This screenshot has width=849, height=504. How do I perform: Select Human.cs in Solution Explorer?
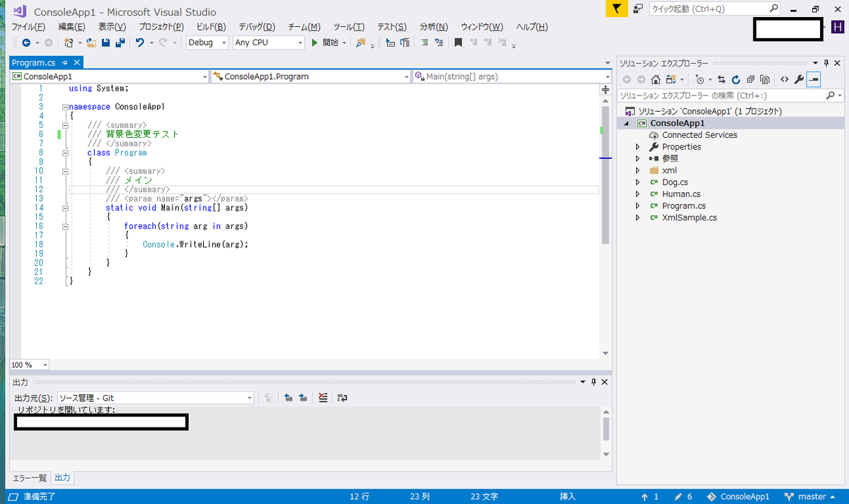click(x=681, y=194)
